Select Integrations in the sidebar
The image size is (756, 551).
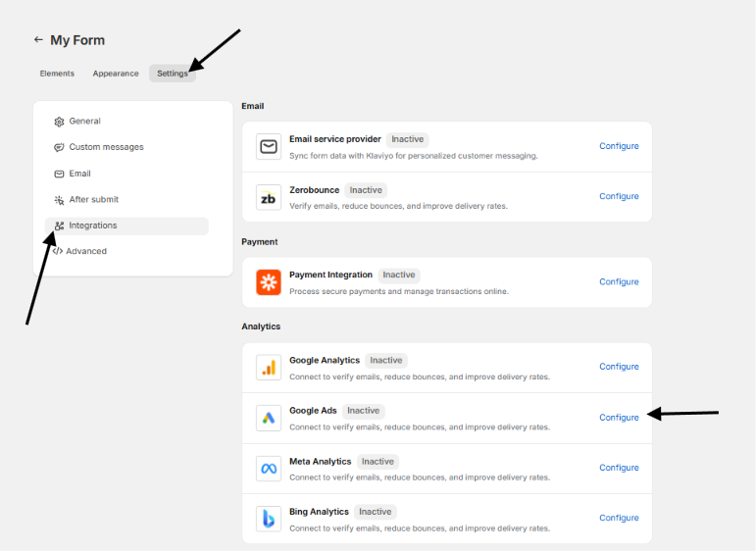coord(126,225)
